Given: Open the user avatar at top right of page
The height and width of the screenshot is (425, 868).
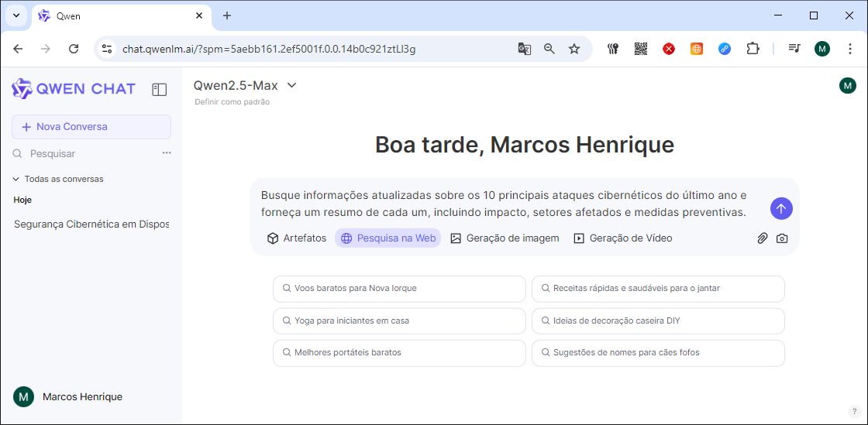Looking at the screenshot, I should [848, 85].
